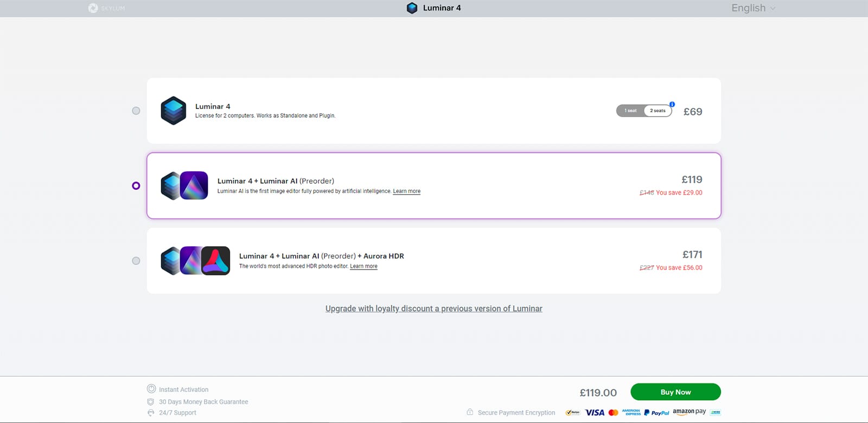Open Learn more link for Aurora HDR
This screenshot has width=868, height=423.
pyautogui.click(x=363, y=266)
